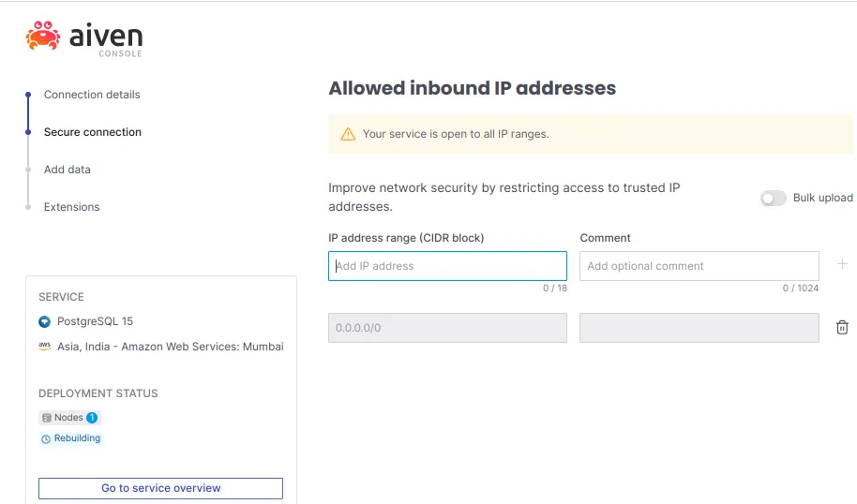Image resolution: width=857 pixels, height=504 pixels.
Task: Click the Allowed inbound IP addresses heading
Action: pos(473,88)
